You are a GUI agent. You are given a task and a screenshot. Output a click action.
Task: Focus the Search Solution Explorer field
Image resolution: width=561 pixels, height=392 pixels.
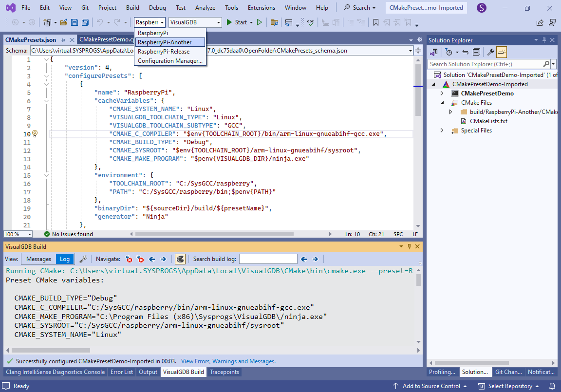pos(486,64)
